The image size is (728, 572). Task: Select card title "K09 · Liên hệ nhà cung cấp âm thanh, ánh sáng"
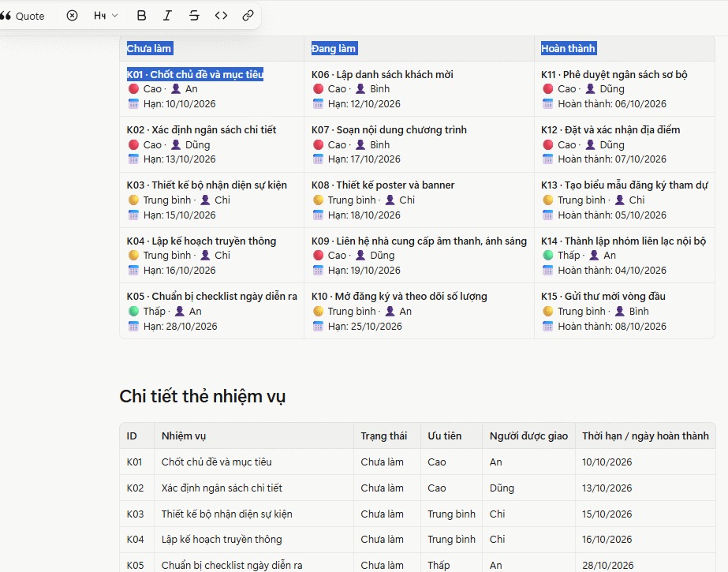(x=420, y=241)
